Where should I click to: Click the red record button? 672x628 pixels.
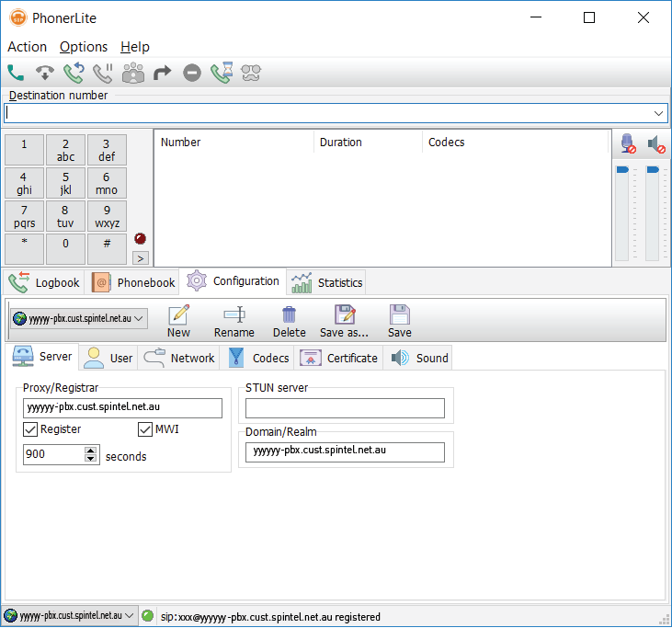tap(140, 238)
